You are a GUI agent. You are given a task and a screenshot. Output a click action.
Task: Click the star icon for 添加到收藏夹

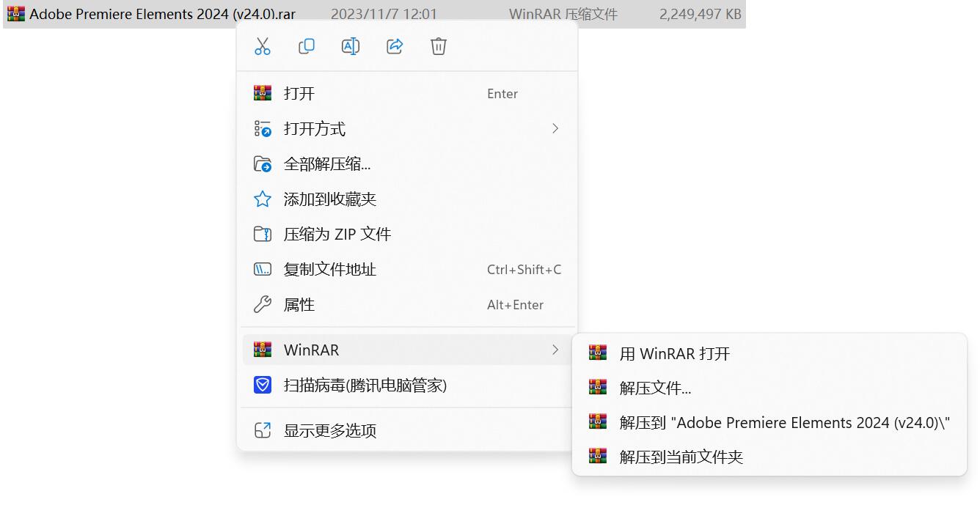263,199
